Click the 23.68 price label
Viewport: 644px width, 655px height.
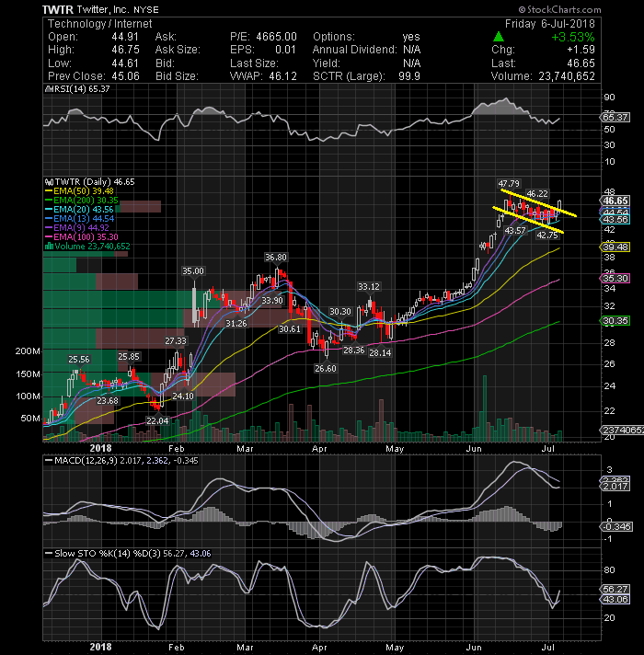(108, 401)
